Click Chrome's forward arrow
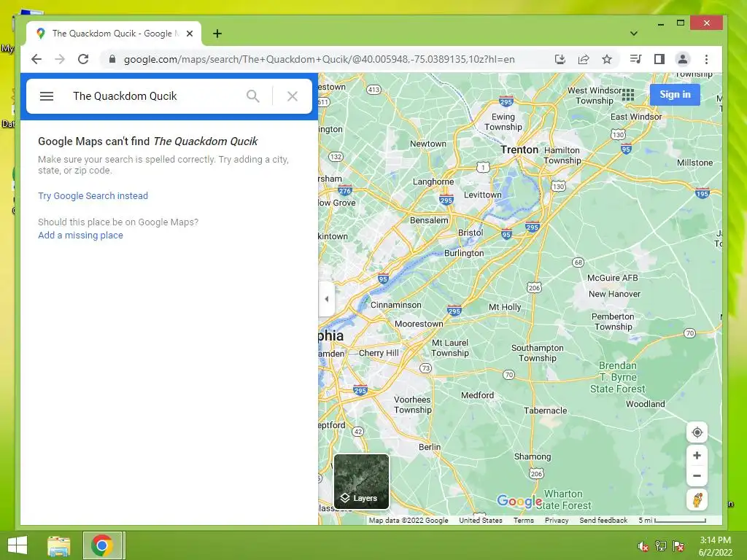 (60, 59)
